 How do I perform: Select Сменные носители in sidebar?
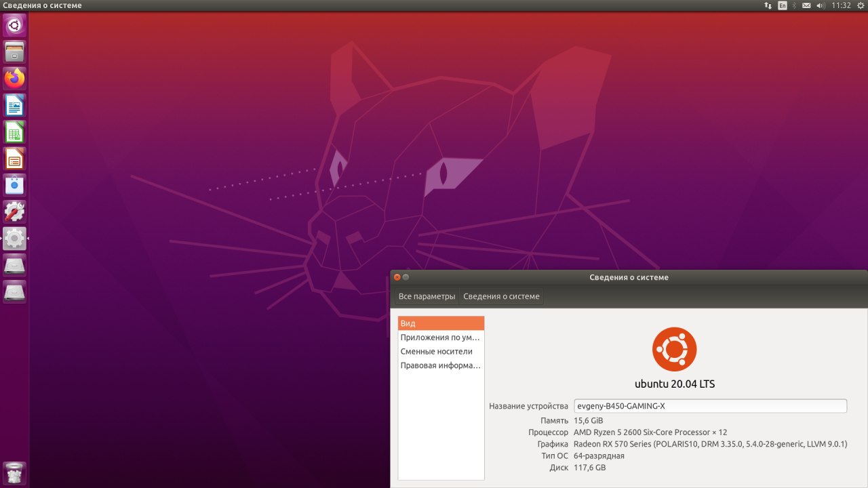coord(441,351)
